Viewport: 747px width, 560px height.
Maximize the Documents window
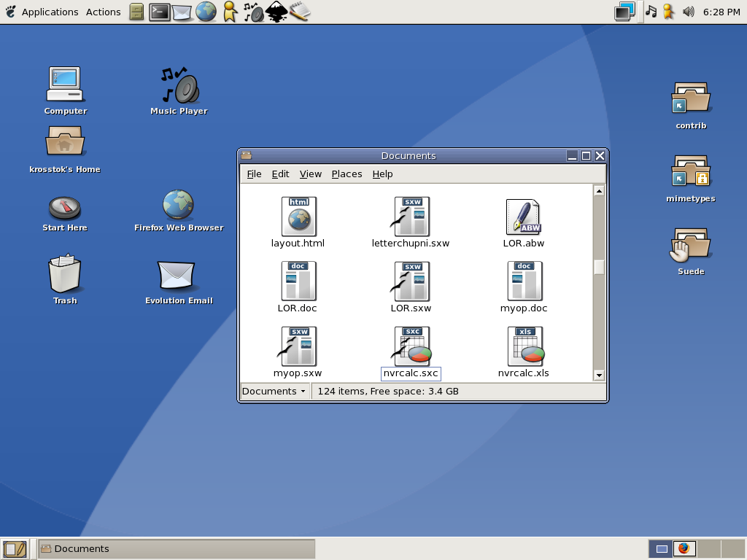pos(586,156)
